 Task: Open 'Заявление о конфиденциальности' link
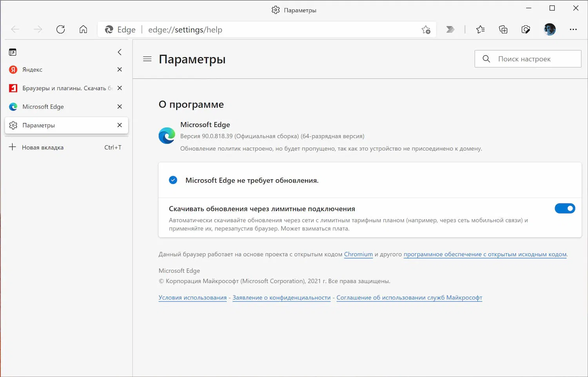pyautogui.click(x=281, y=297)
